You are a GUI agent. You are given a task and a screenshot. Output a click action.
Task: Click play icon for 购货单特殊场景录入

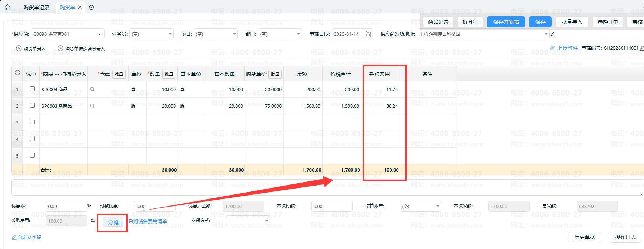pyautogui.click(x=60, y=48)
